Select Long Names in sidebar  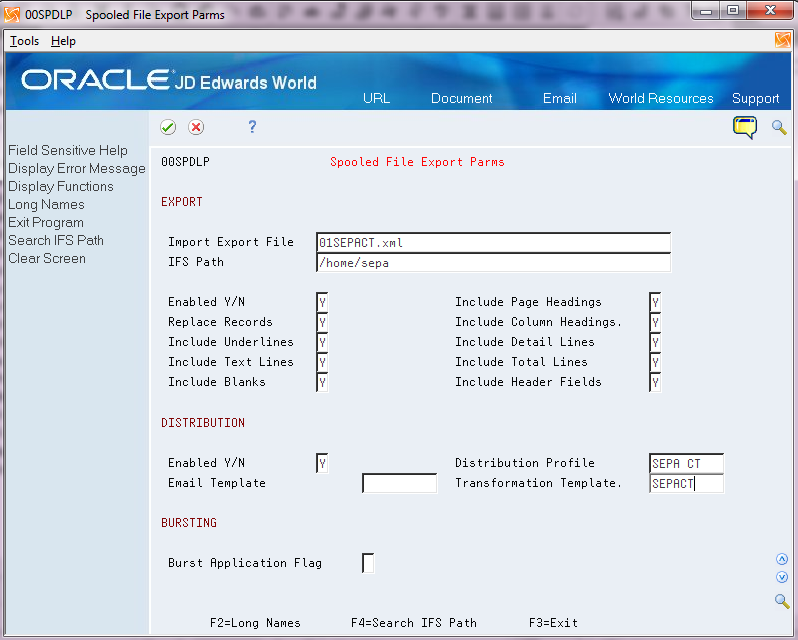pos(46,205)
